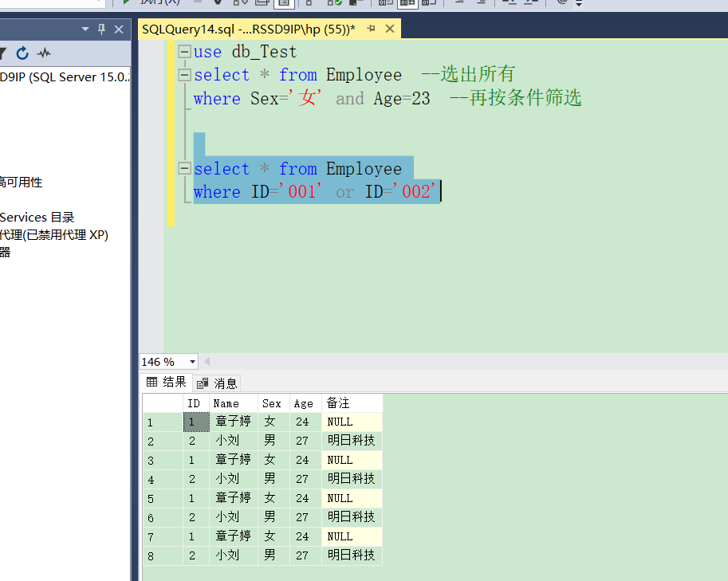
Task: Click 'Employee' in the highlighted select line
Action: point(364,170)
